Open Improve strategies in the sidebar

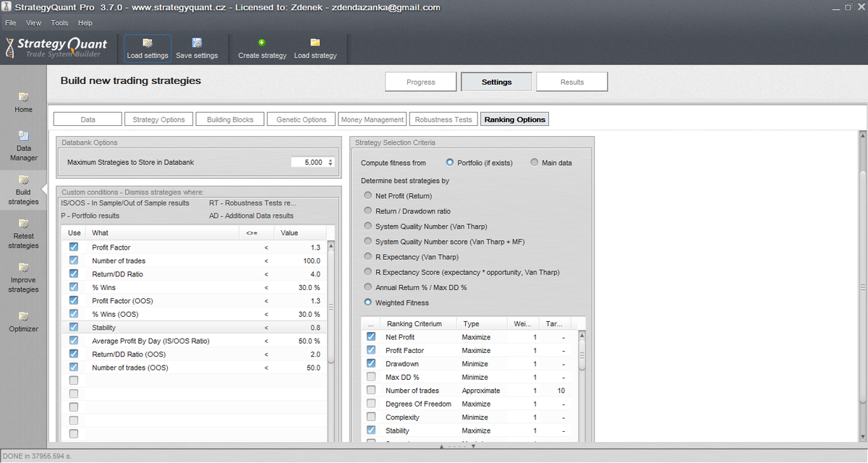click(23, 279)
